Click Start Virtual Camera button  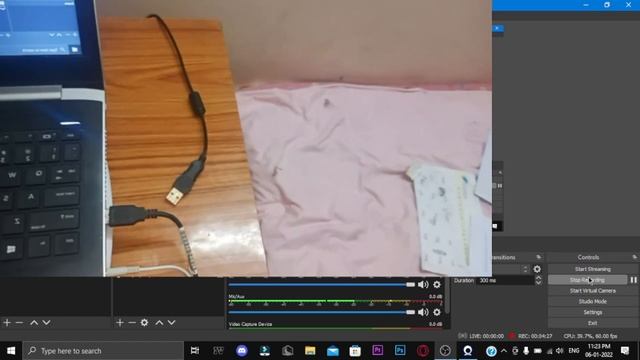(592, 291)
